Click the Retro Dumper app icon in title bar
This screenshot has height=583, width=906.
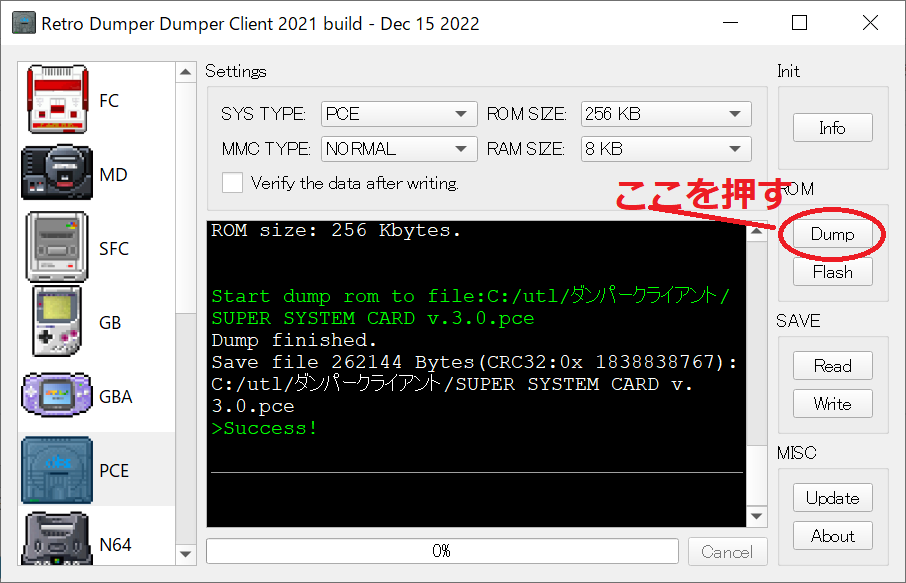(x=24, y=23)
